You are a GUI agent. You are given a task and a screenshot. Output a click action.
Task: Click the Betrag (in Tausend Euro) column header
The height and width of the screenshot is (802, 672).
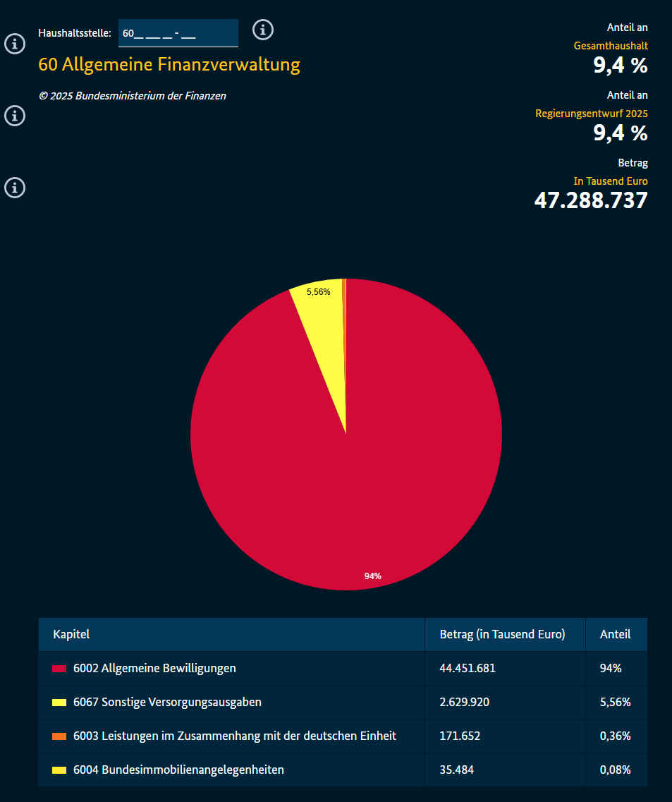click(502, 634)
